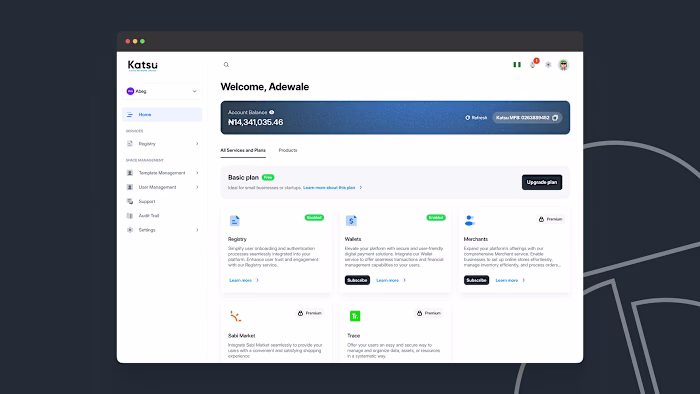
Task: Click the Registry card document icon
Action: click(x=234, y=220)
